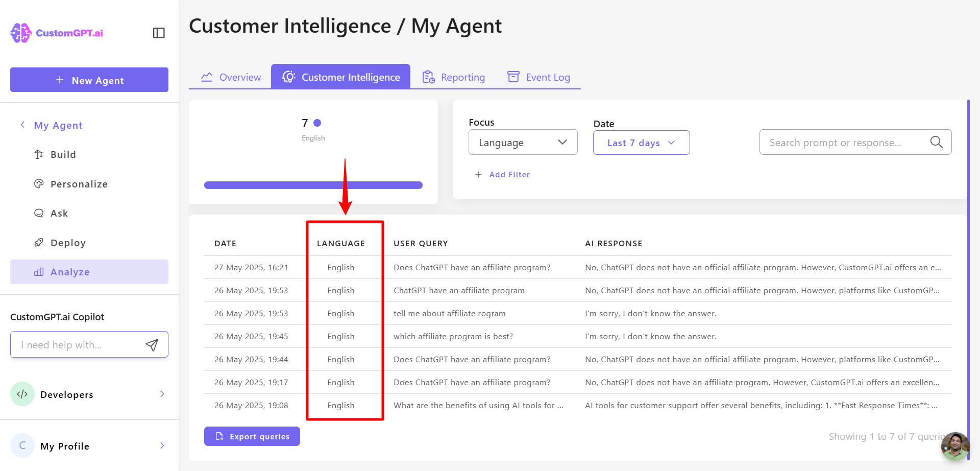Click the Export queries button

click(252, 436)
